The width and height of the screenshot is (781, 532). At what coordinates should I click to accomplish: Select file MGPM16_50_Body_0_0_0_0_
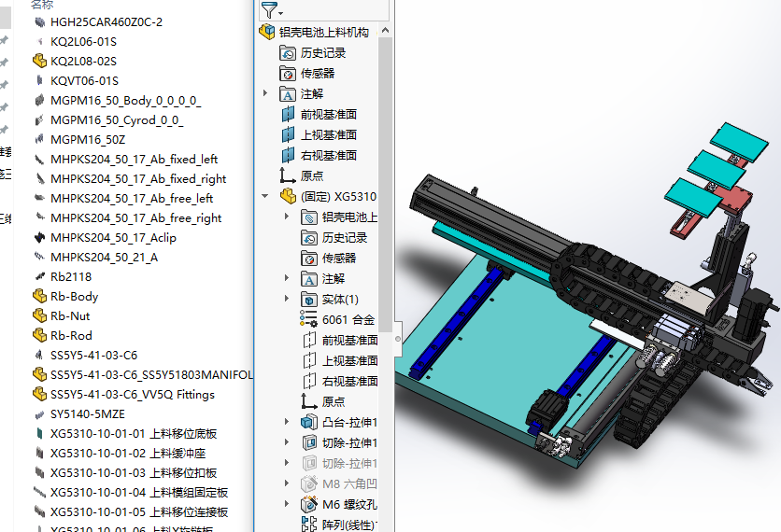[125, 100]
